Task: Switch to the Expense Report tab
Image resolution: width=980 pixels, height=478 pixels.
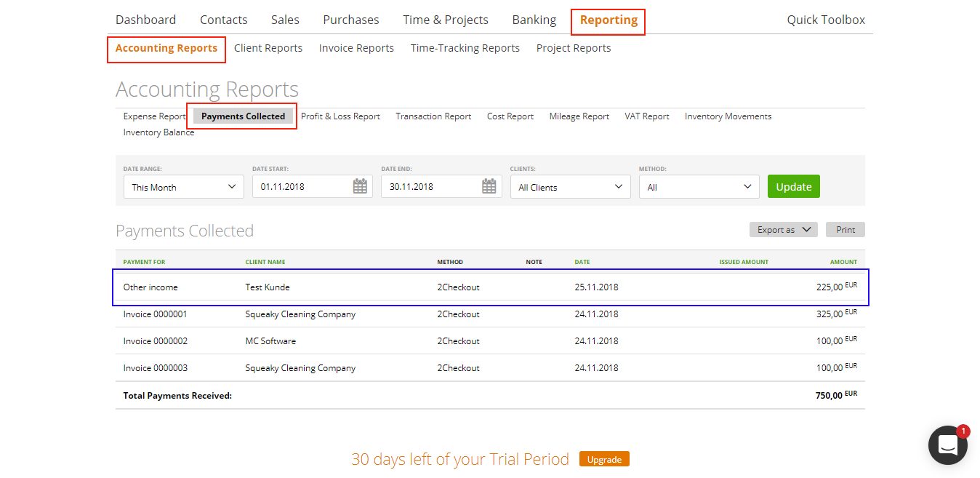Action: pos(154,116)
